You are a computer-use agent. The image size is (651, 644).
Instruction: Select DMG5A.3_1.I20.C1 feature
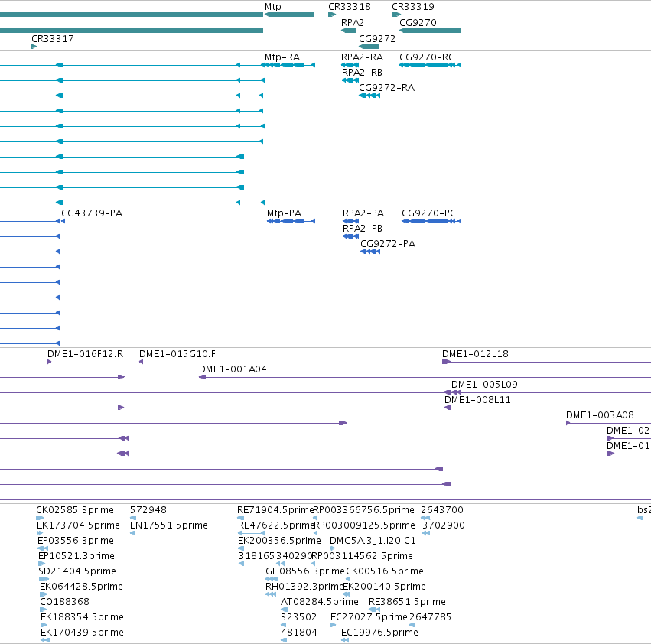(x=332, y=548)
